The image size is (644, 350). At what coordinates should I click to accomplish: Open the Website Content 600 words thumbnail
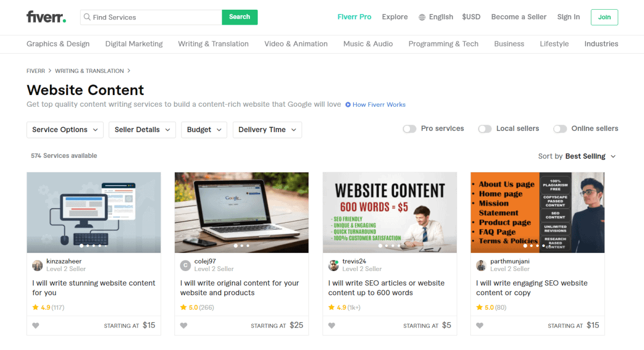point(390,213)
